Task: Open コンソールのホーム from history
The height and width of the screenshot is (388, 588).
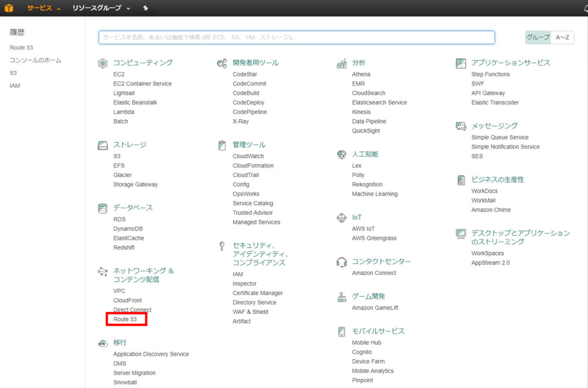Action: tap(35, 60)
